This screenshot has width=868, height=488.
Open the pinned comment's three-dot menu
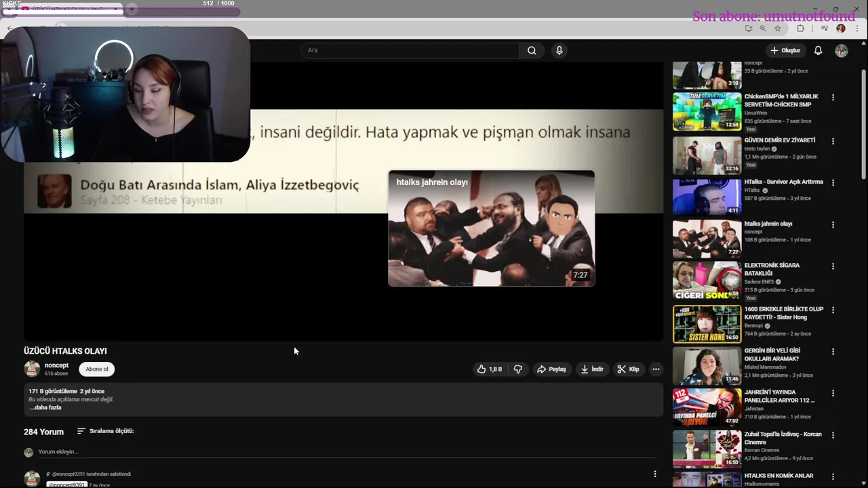click(x=654, y=474)
